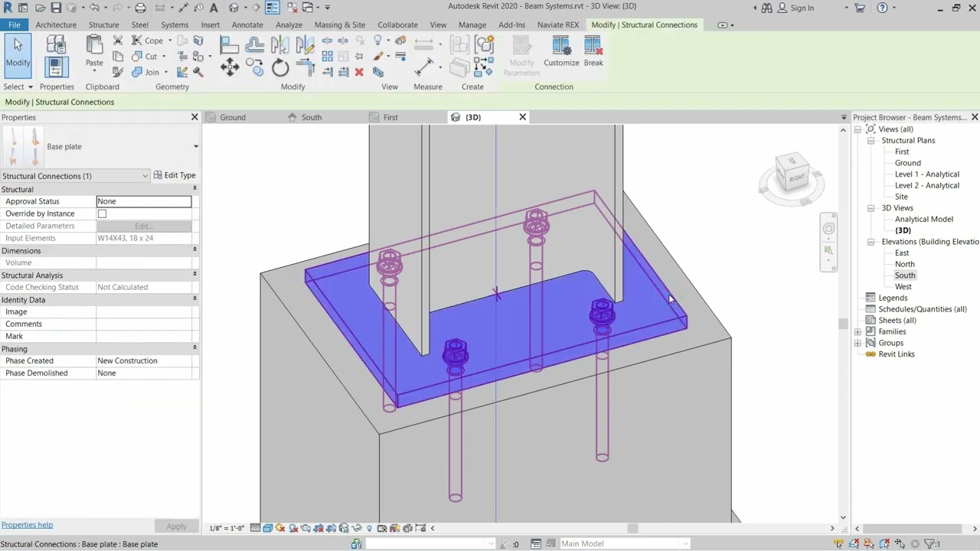Click the Comments property field
The image size is (980, 551).
tap(144, 324)
